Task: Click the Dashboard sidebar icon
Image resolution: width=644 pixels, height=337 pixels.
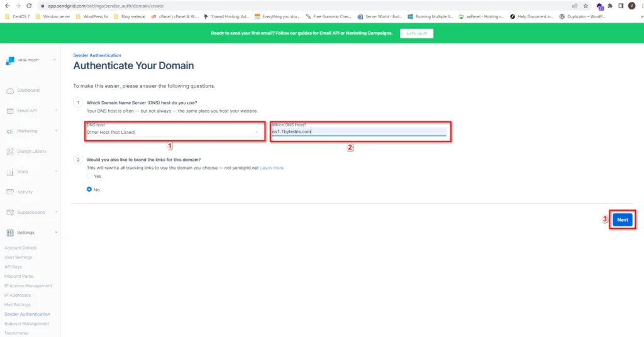Action: [10, 91]
